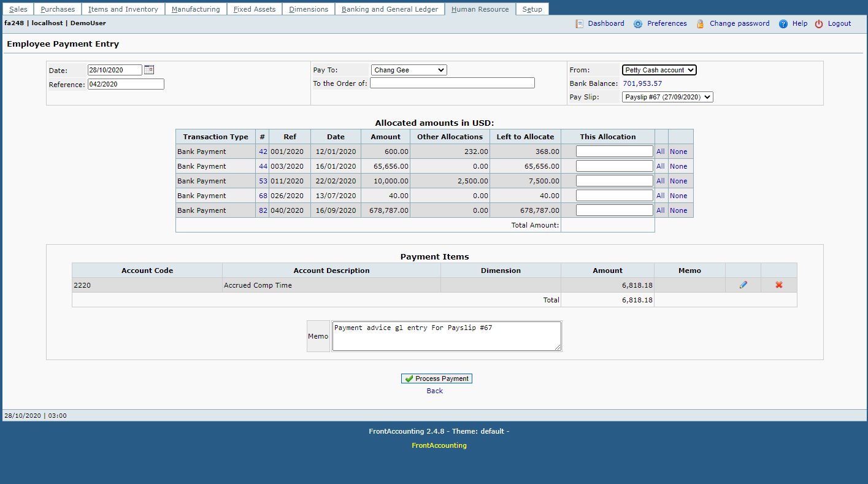Viewport: 868px width, 484px height.
Task: Switch to the Purchases tab
Action: click(58, 9)
